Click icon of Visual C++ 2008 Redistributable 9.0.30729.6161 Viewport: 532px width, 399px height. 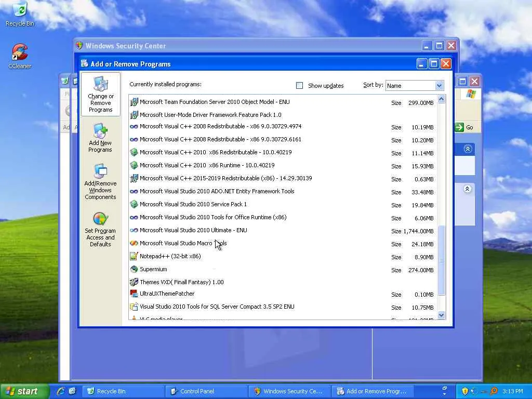[134, 139]
